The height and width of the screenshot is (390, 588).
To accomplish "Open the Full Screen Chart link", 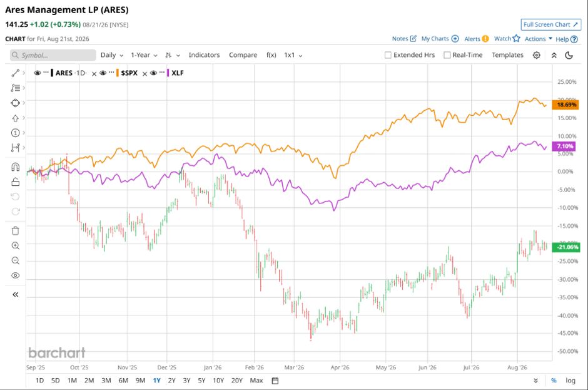I will 551,24.
